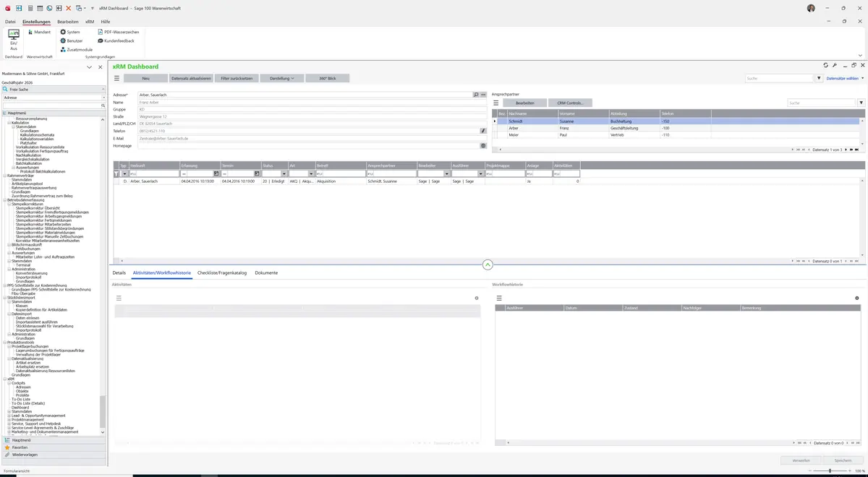The width and height of the screenshot is (868, 477).
Task: Select To-Do Liste (Details) tree item
Action: tap(28, 403)
